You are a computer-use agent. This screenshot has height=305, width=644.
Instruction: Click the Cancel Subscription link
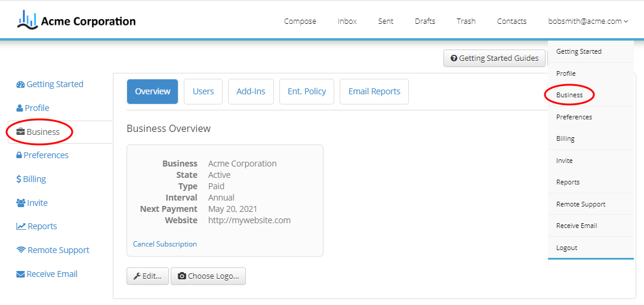point(165,244)
